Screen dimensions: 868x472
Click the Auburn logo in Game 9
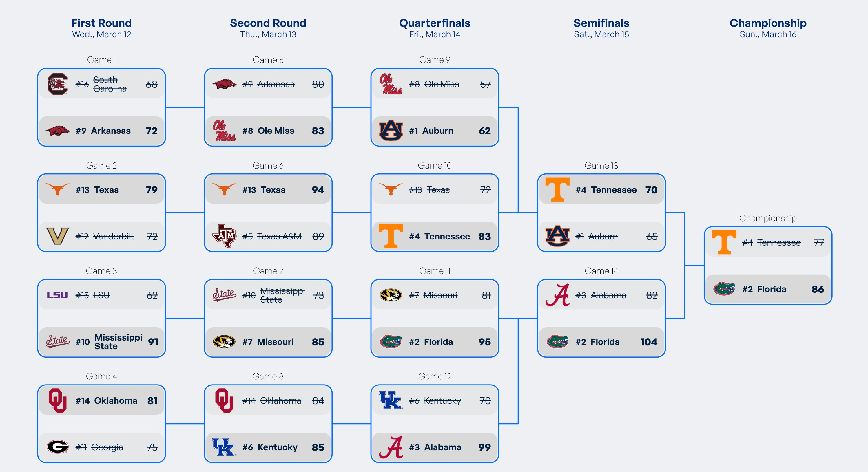point(391,130)
